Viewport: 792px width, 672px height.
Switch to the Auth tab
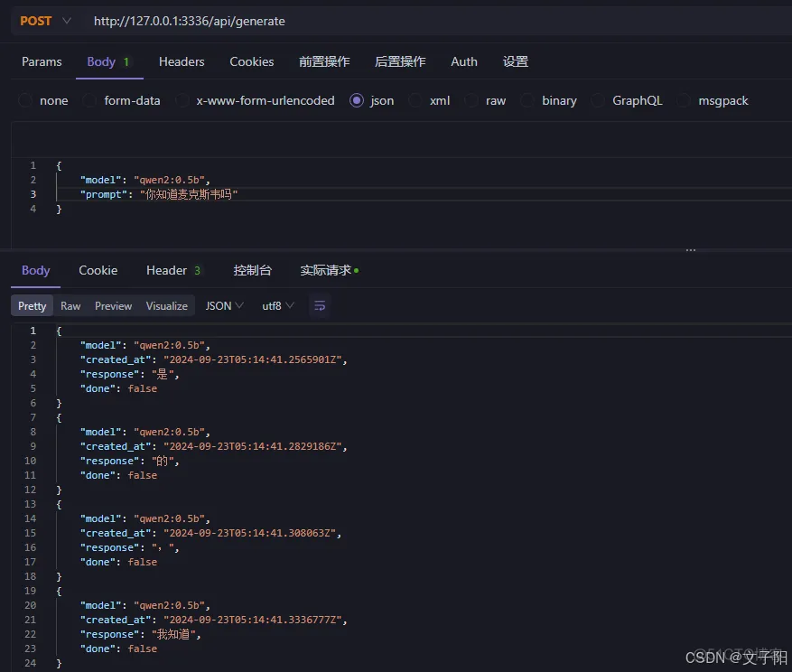coord(464,61)
